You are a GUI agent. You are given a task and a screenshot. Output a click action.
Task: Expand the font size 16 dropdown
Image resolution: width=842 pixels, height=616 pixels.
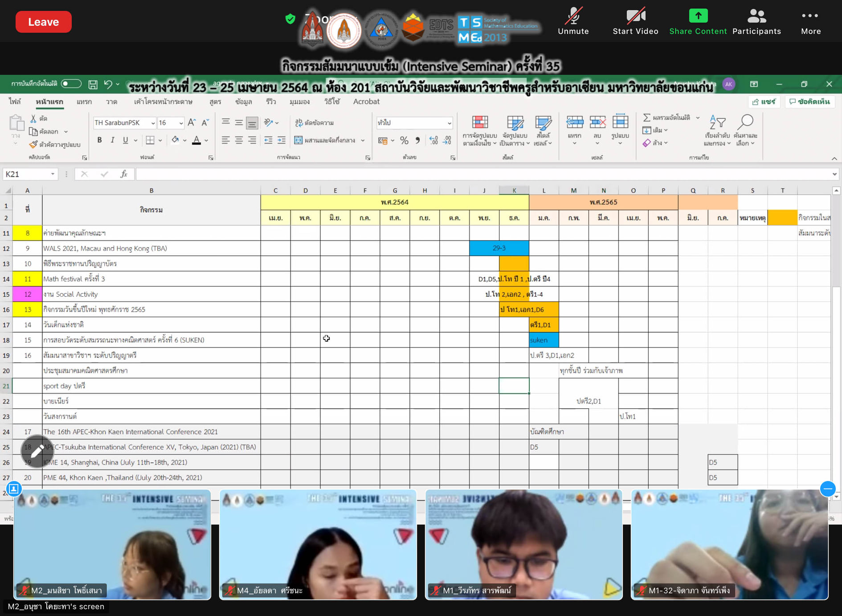(181, 123)
